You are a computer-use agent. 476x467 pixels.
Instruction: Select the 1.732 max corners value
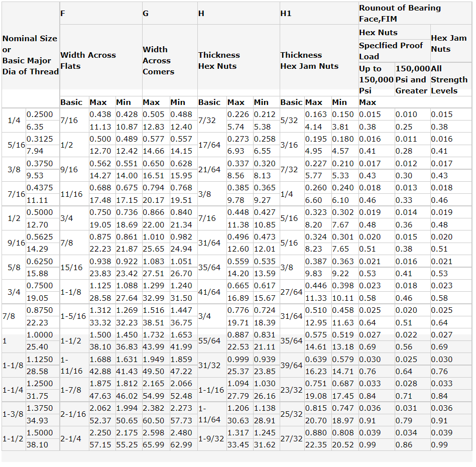click(154, 335)
